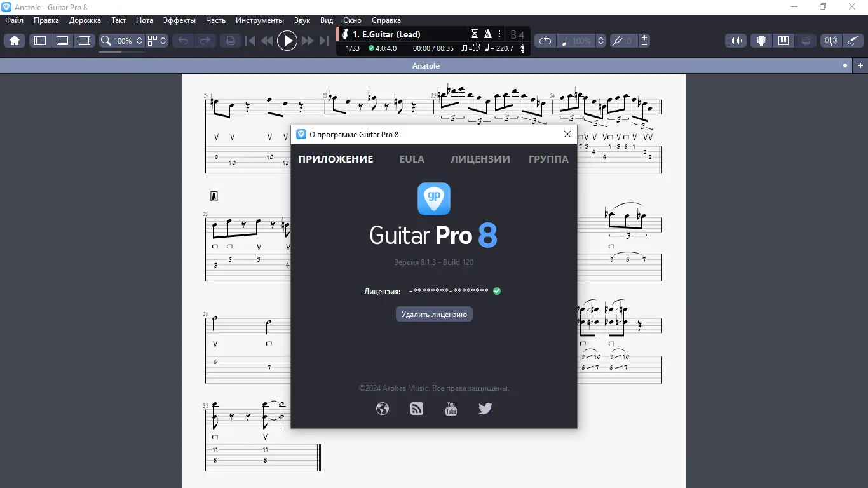Image resolution: width=868 pixels, height=488 pixels.
Task: Click the zoom magnifier icon
Action: pyautogui.click(x=106, y=41)
